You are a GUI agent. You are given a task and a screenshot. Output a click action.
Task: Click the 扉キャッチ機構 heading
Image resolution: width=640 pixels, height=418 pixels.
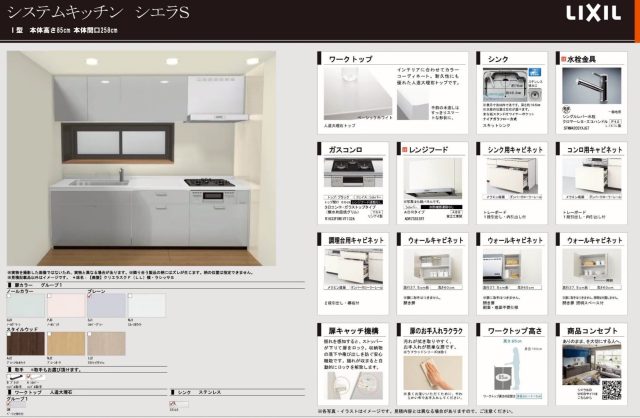[x=353, y=331]
